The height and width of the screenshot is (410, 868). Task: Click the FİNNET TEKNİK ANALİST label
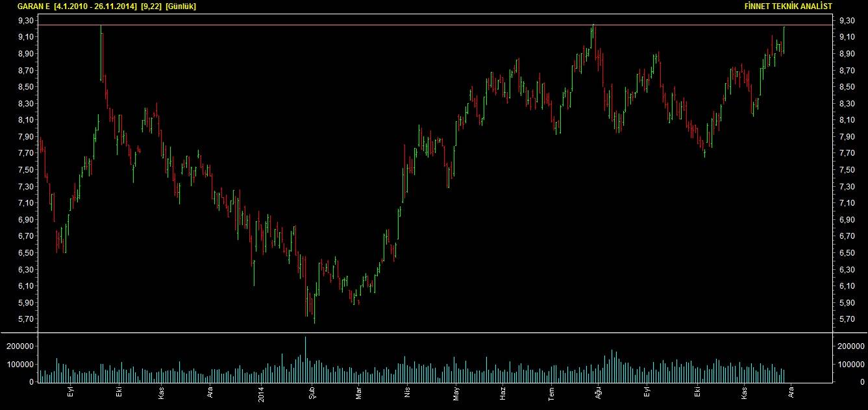pyautogui.click(x=788, y=6)
